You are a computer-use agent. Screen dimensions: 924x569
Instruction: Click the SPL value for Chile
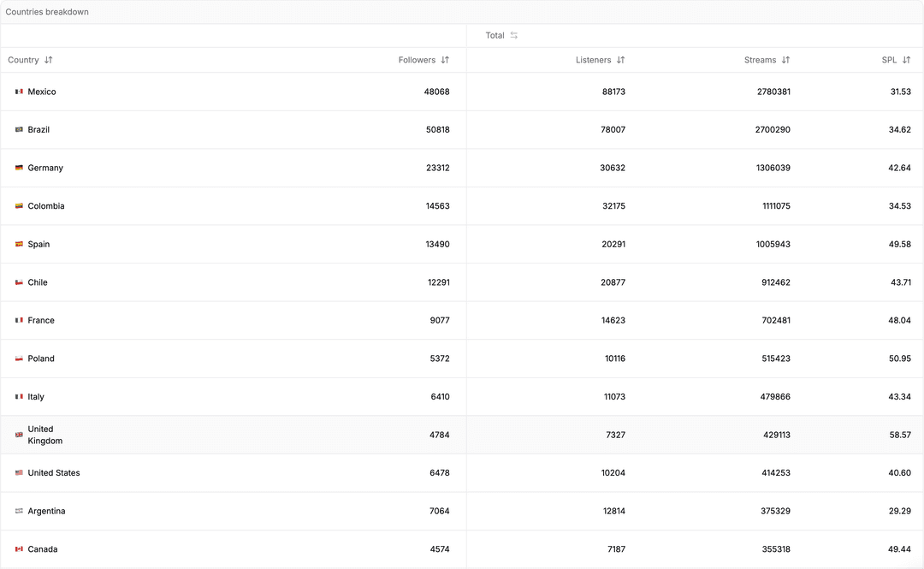coord(901,282)
